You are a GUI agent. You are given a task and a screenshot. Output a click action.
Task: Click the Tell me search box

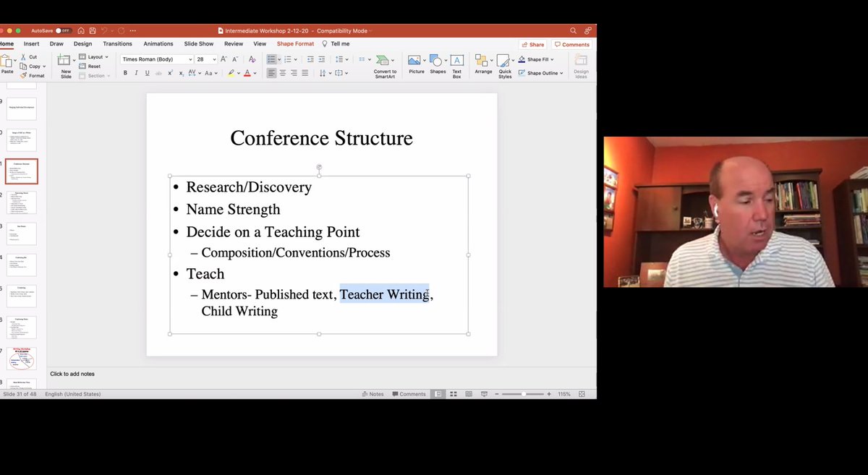[336, 44]
